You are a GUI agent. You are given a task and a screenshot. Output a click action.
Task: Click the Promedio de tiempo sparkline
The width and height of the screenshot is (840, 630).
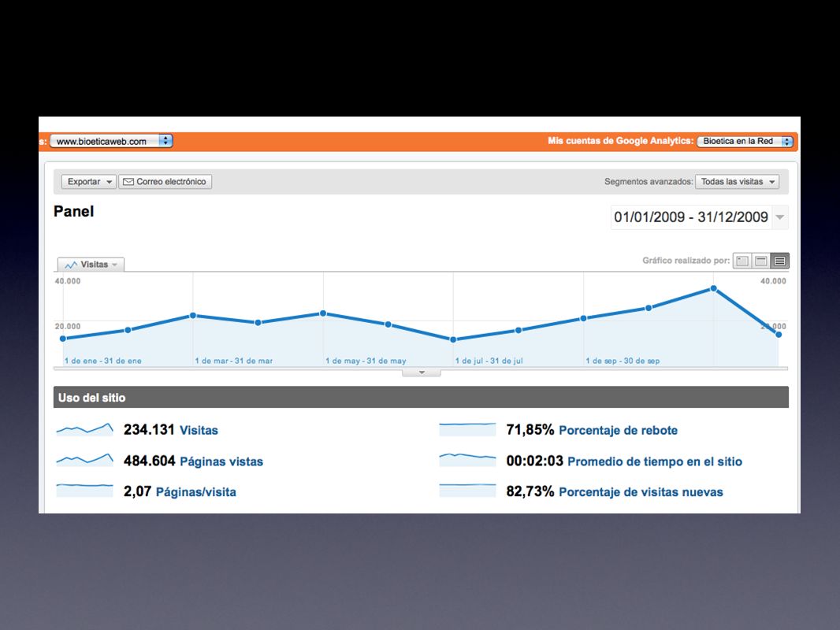(x=468, y=460)
